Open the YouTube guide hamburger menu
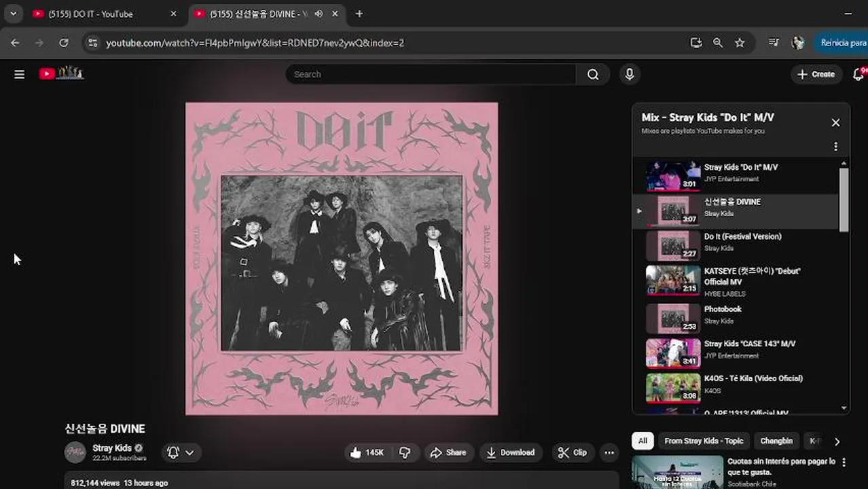This screenshot has width=868, height=489. (19, 74)
